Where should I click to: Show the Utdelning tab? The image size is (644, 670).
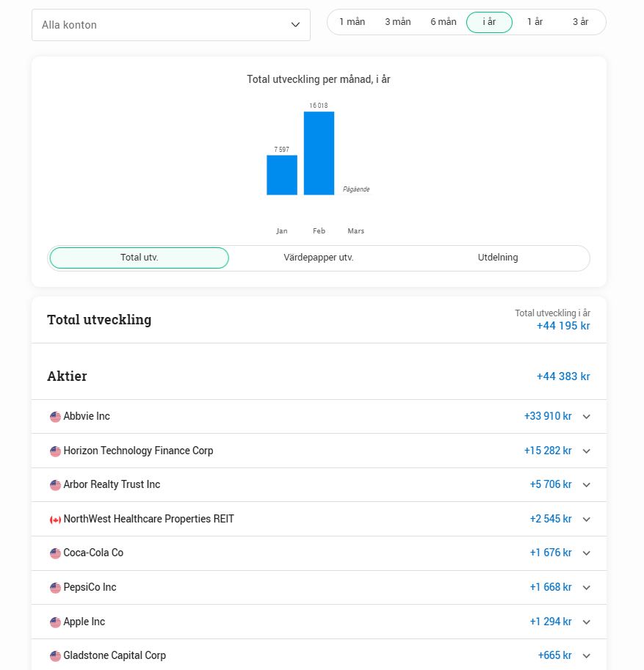(x=498, y=258)
